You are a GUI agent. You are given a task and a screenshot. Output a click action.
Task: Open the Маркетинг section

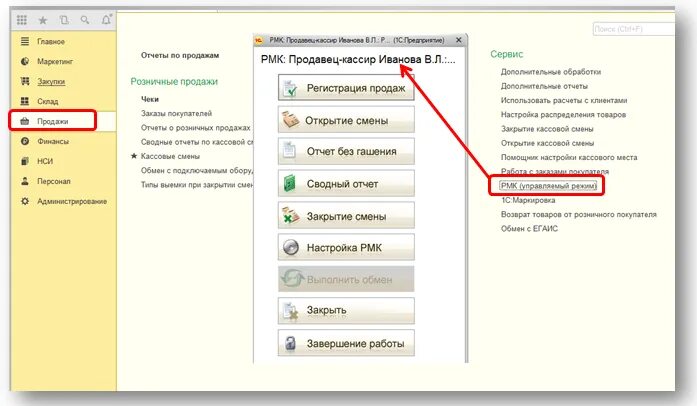55,61
